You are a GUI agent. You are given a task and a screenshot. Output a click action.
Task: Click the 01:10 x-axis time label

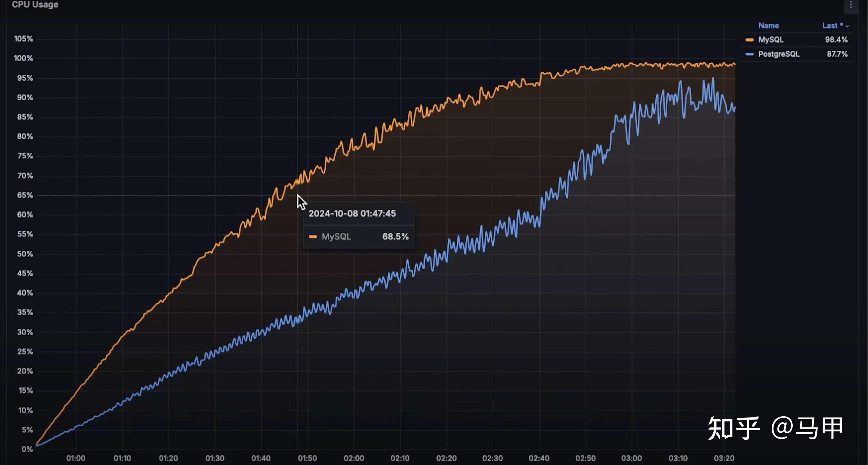122,458
